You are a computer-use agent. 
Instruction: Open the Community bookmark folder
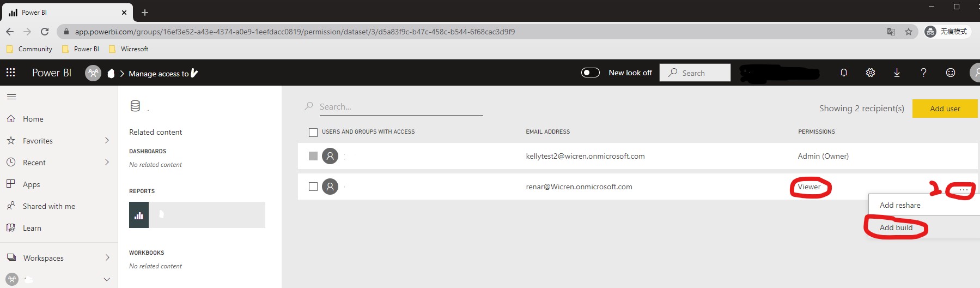29,49
